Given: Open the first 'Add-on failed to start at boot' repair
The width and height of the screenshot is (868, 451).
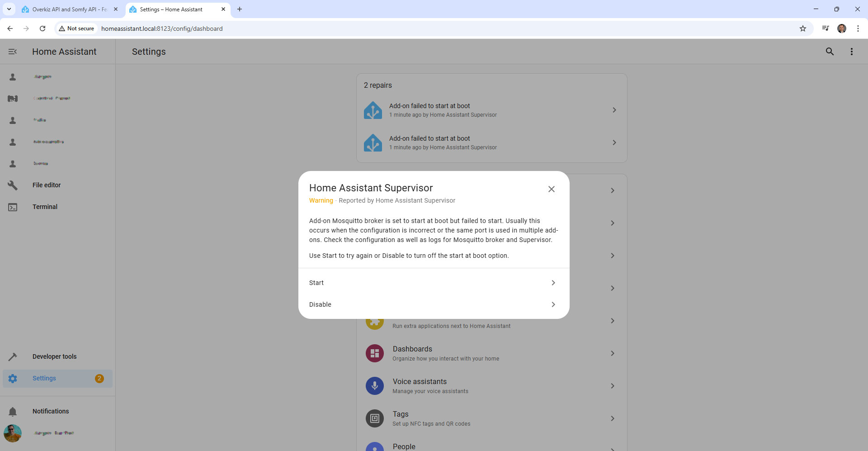Looking at the screenshot, I should coord(491,110).
